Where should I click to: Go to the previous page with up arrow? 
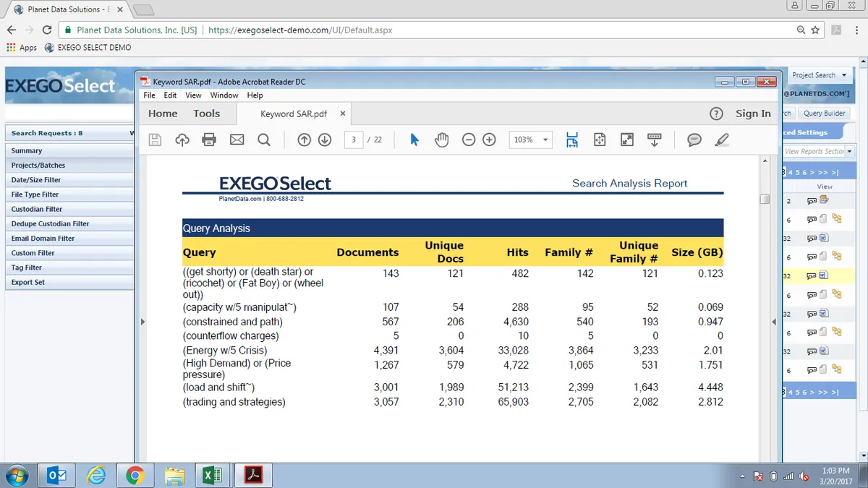click(x=305, y=140)
